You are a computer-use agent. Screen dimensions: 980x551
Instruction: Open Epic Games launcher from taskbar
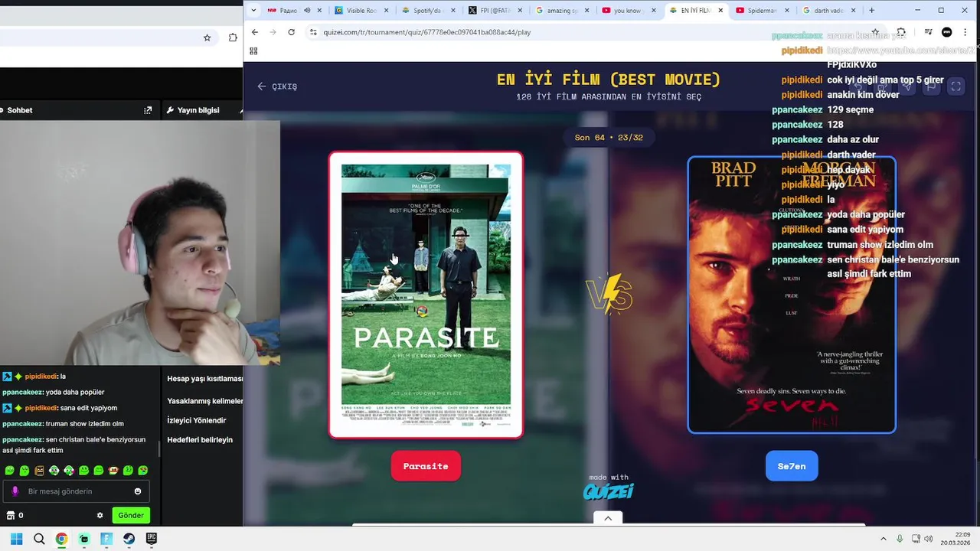tap(152, 539)
